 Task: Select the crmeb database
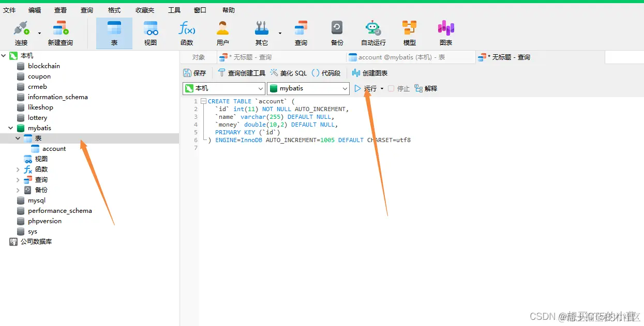(37, 86)
